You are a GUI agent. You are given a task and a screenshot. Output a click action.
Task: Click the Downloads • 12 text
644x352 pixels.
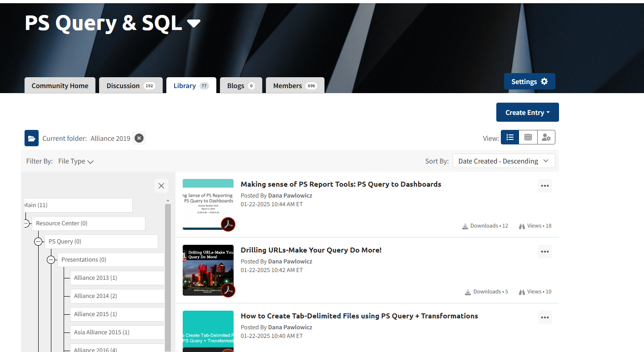[x=489, y=226]
